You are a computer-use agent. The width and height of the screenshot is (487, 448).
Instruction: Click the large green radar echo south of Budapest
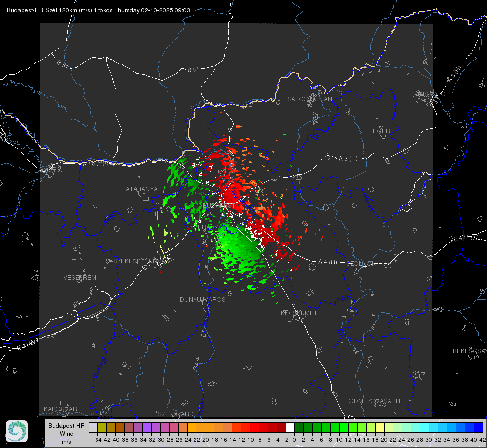[239, 249]
